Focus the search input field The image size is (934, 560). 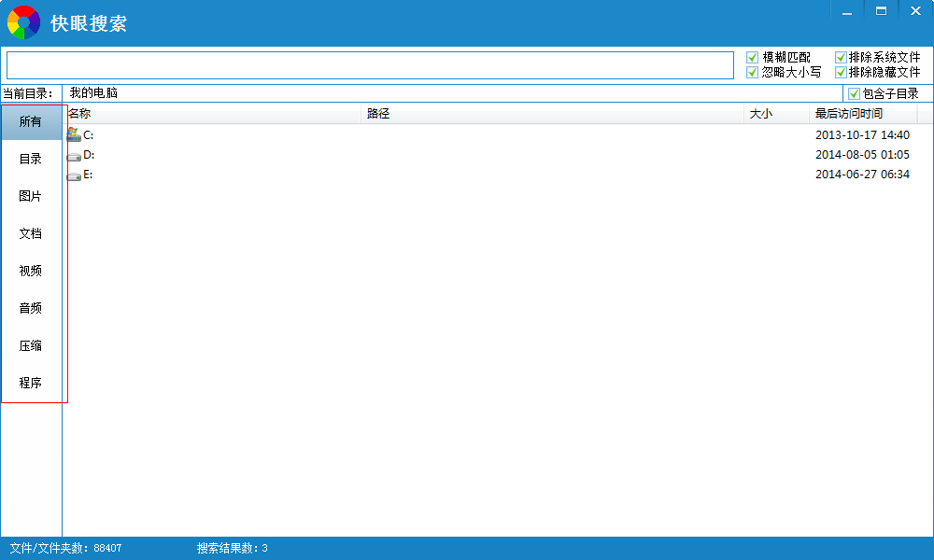(x=370, y=65)
